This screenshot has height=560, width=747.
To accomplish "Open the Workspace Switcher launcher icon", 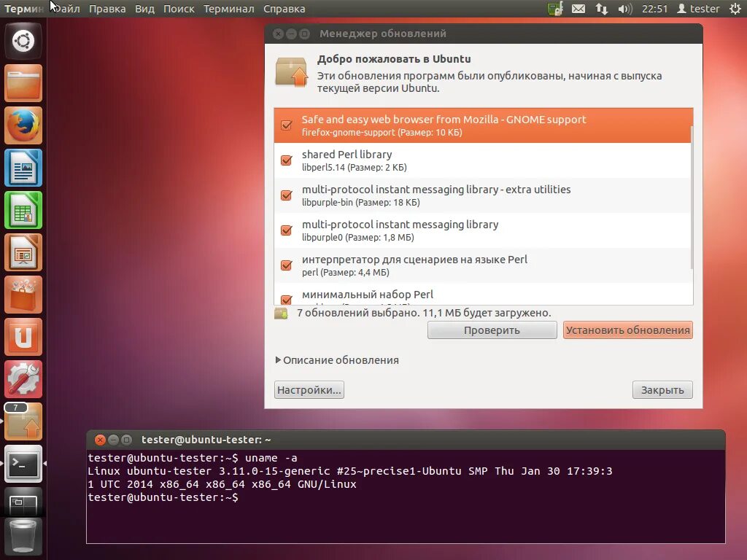I will click(23, 502).
